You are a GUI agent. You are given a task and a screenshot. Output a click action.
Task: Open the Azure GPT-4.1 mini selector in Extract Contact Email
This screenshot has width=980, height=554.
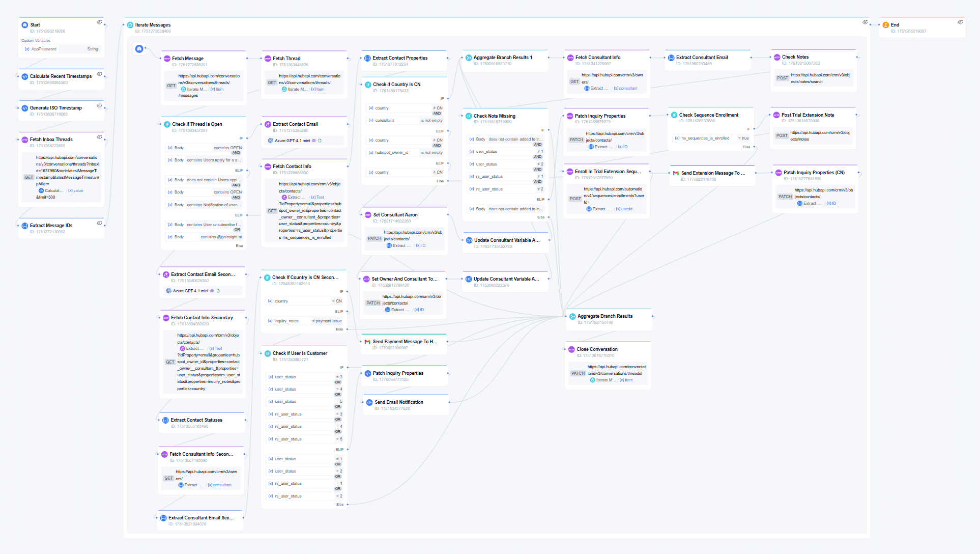pyautogui.click(x=292, y=141)
